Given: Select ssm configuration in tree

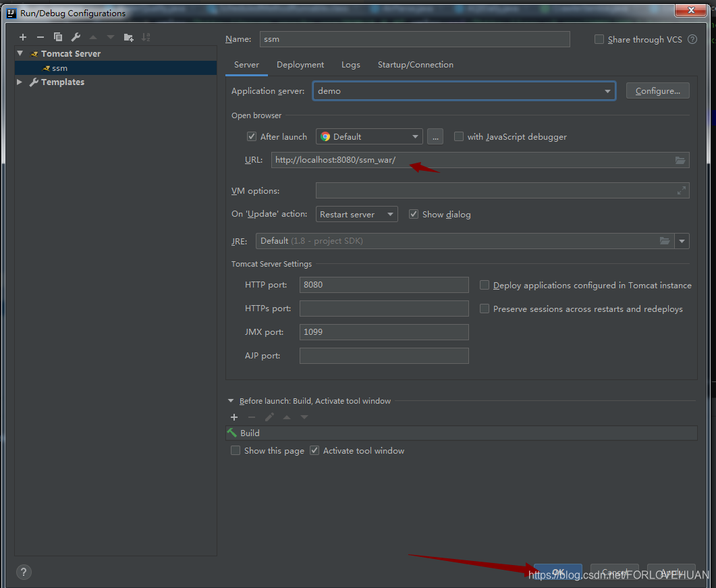Looking at the screenshot, I should pos(116,68).
